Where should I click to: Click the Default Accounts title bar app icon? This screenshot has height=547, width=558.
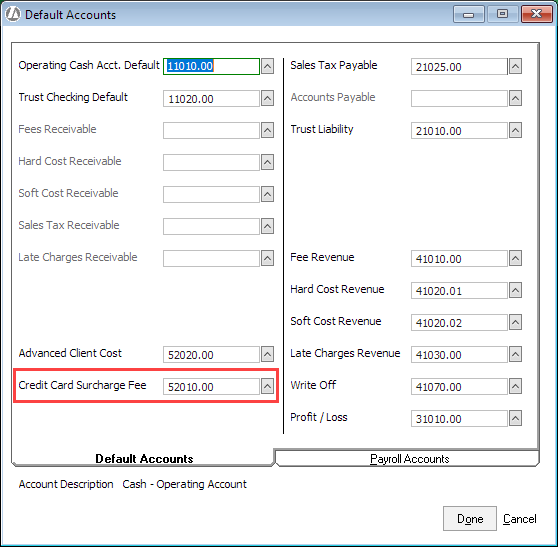click(13, 15)
